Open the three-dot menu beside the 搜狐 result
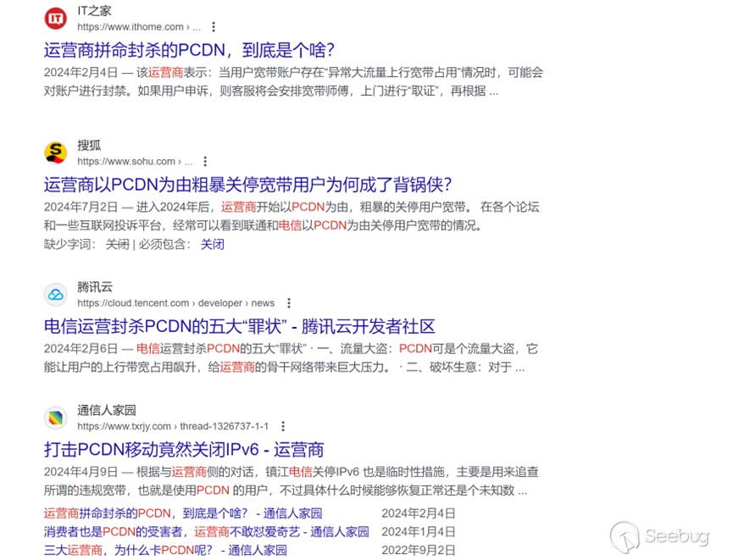 point(205,161)
